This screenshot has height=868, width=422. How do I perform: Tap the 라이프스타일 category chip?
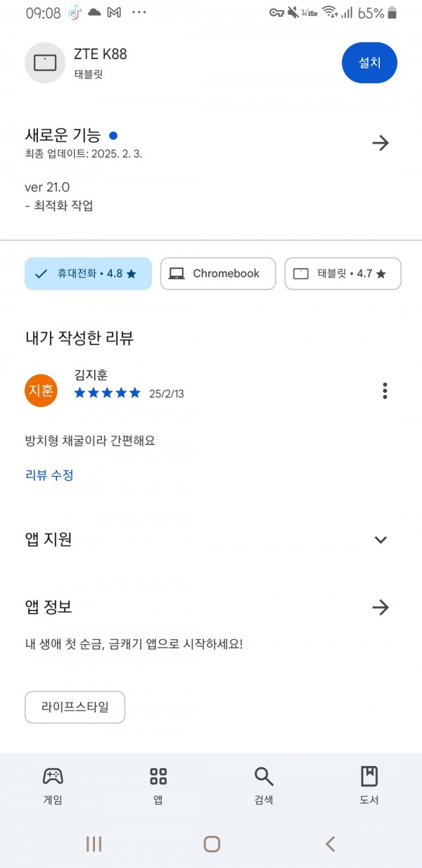75,707
